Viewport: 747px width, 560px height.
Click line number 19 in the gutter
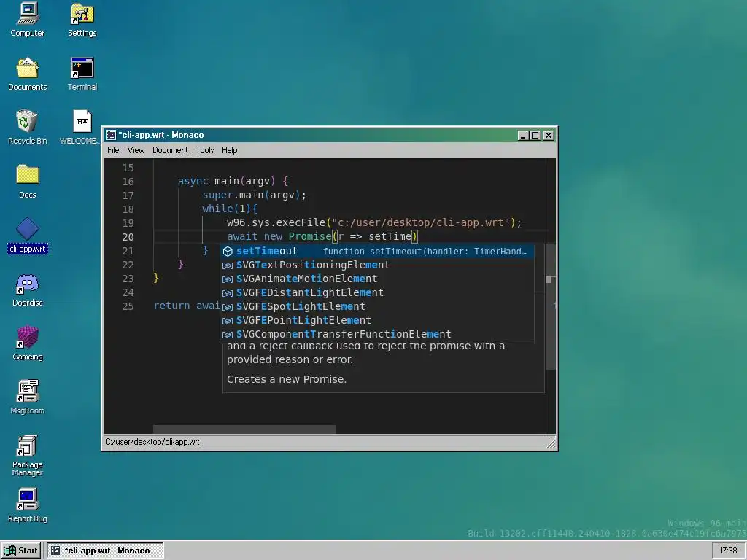[128, 223]
